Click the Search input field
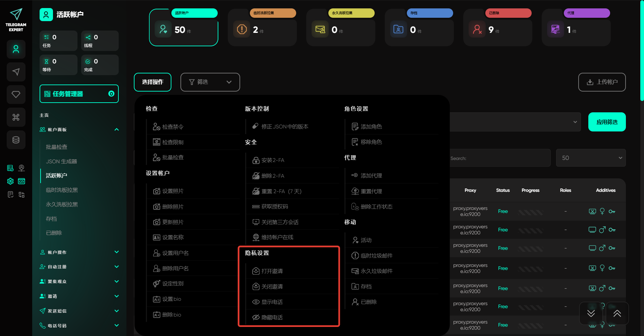644x336 pixels. tap(500, 158)
